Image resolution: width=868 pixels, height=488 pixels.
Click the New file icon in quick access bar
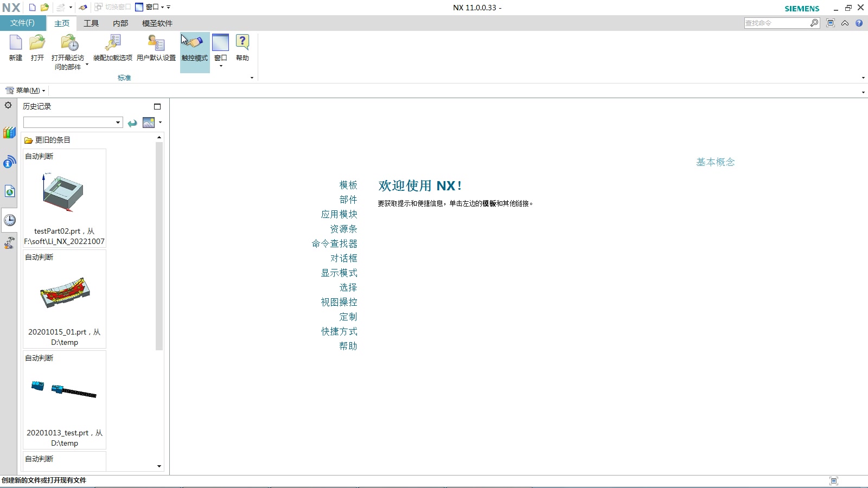pos(33,8)
